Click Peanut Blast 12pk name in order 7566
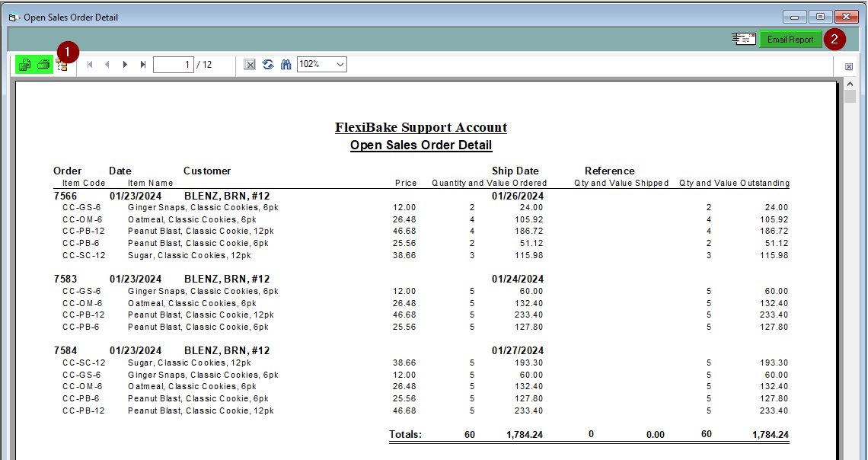Image resolution: width=868 pixels, height=460 pixels. tap(201, 232)
